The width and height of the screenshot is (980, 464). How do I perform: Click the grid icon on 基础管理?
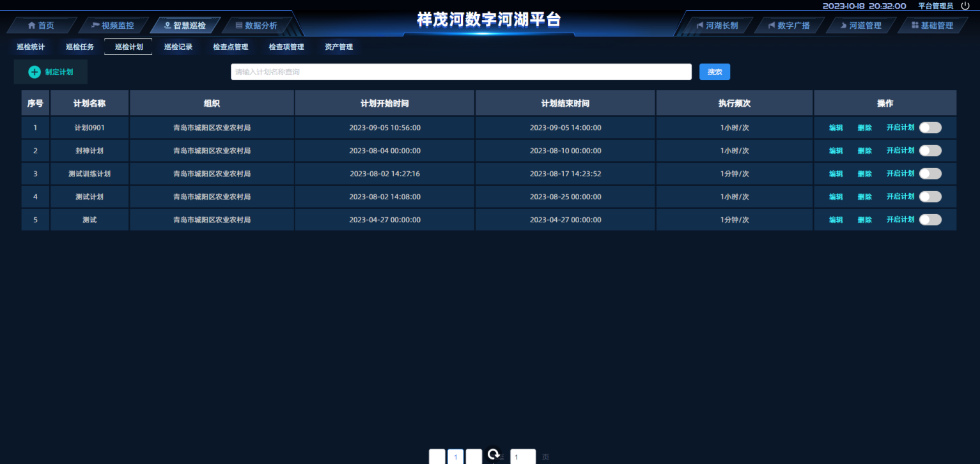pyautogui.click(x=915, y=26)
